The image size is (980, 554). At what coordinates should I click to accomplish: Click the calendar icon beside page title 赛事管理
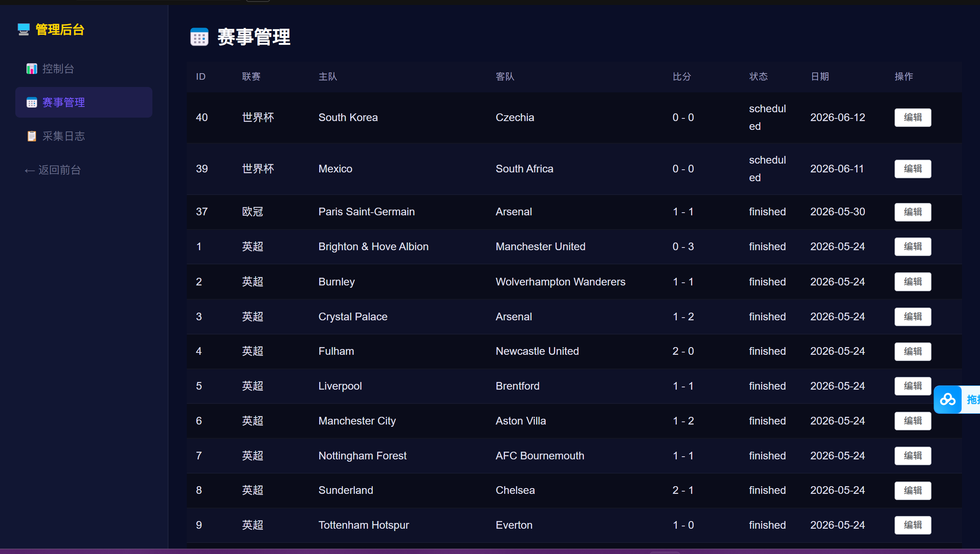tap(199, 37)
